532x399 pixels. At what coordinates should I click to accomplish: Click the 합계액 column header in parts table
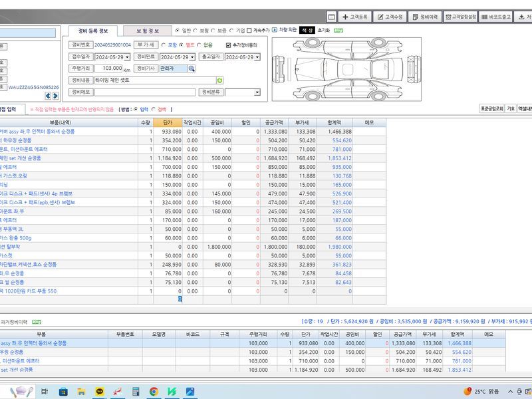(334, 122)
